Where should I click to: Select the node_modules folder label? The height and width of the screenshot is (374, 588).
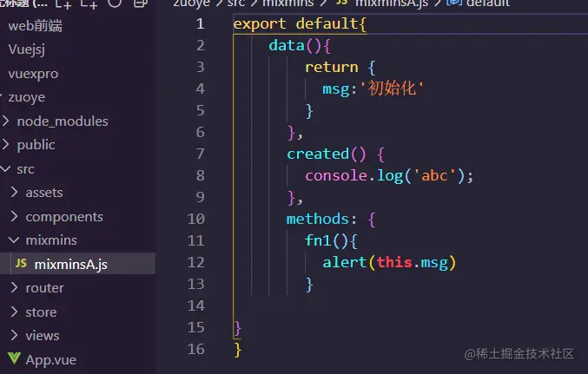pos(63,121)
